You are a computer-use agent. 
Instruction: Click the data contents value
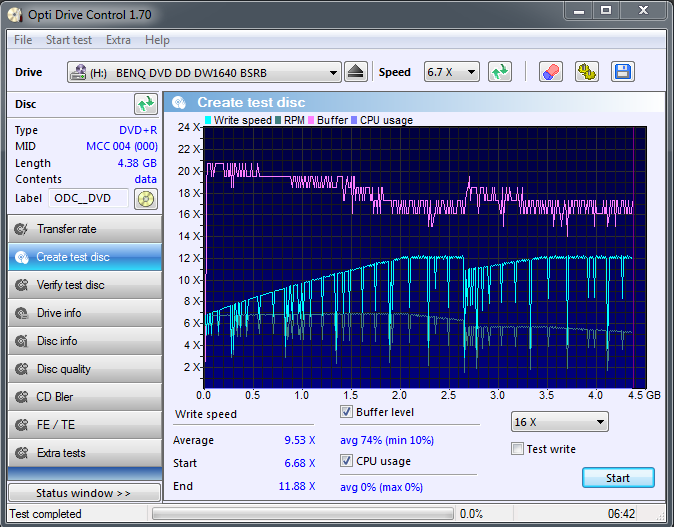coord(146,179)
